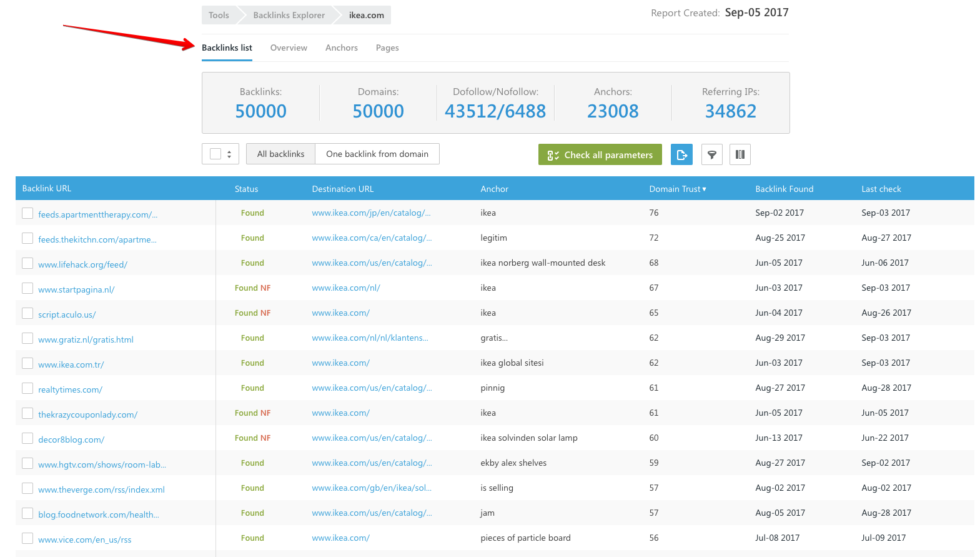The image size is (980, 557).
Task: Switch to the Pages tab
Action: tap(387, 48)
